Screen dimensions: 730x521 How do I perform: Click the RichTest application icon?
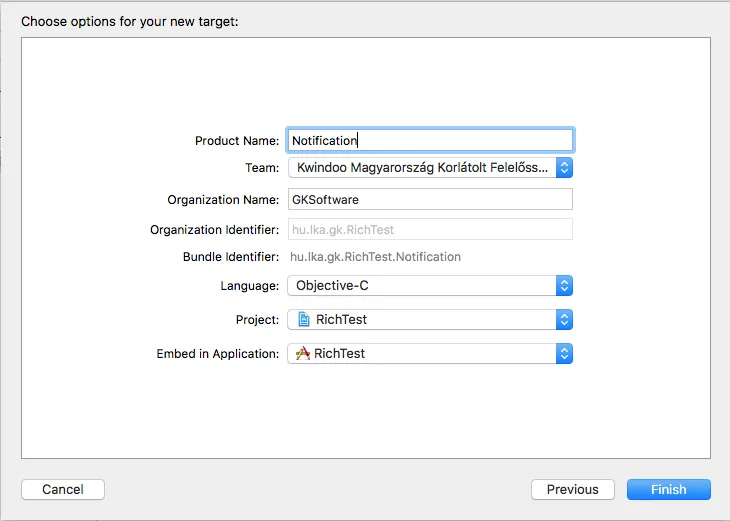point(302,354)
